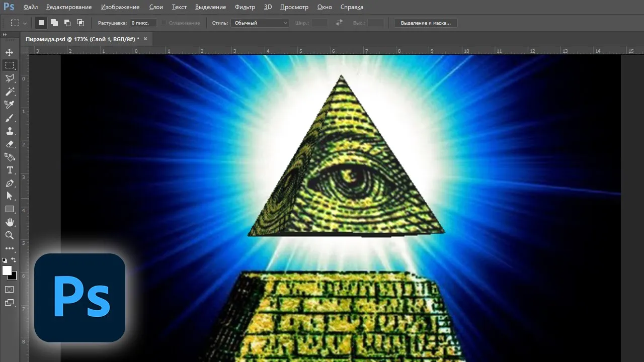Choose Intersect with Selection mode

[x=80, y=23]
